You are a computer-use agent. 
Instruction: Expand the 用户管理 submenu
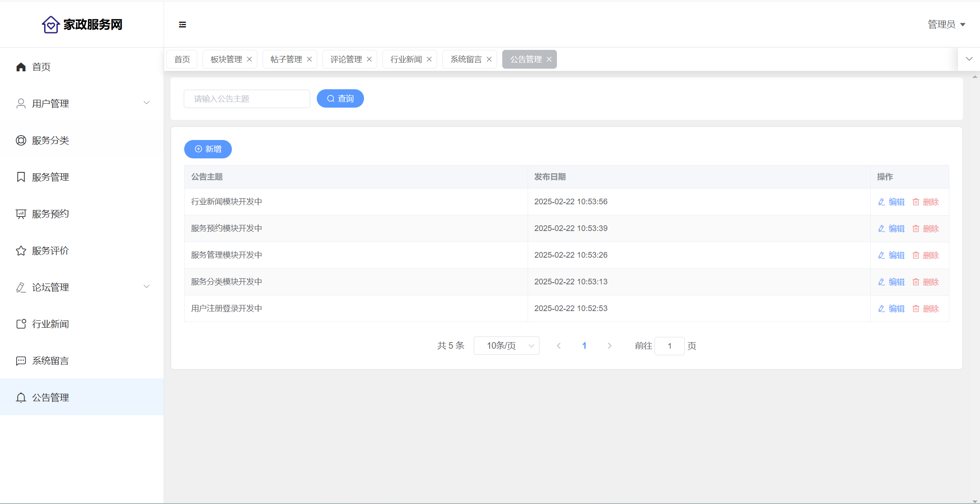pos(147,103)
